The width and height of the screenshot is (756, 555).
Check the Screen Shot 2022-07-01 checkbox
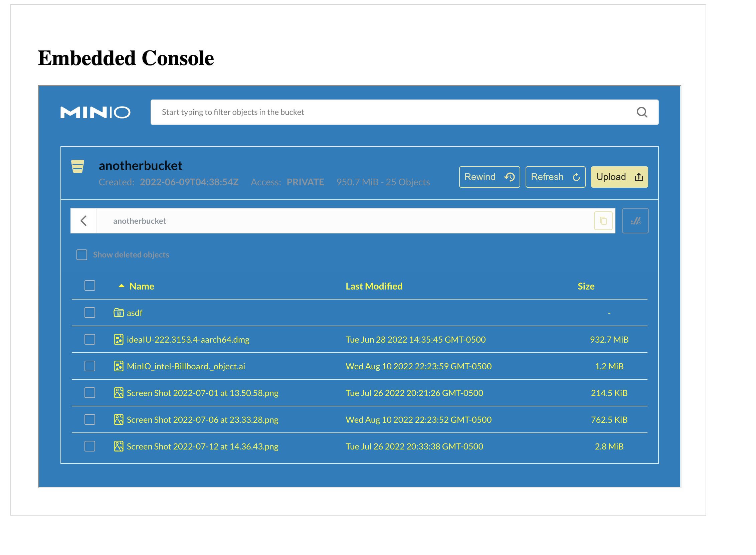point(90,393)
